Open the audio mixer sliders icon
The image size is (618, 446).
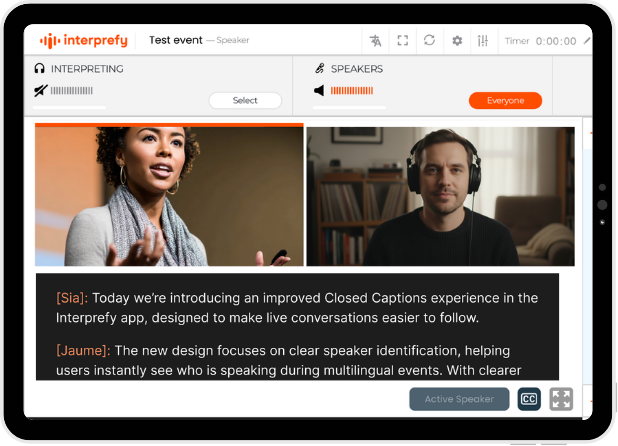[x=483, y=41]
